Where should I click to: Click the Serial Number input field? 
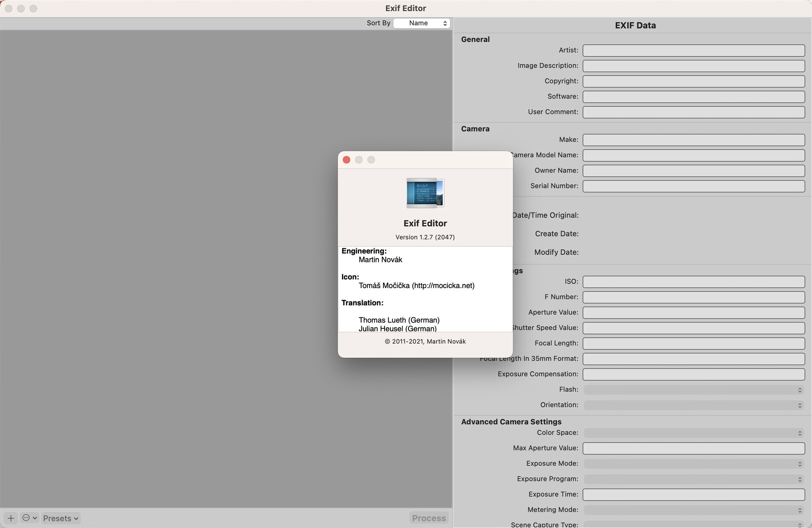(x=693, y=186)
